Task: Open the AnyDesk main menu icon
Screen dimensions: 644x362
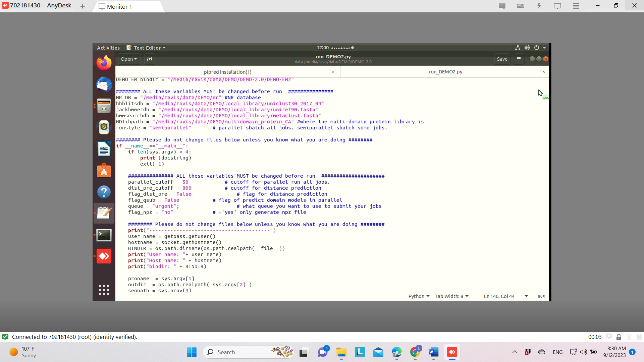Action: [x=576, y=6]
